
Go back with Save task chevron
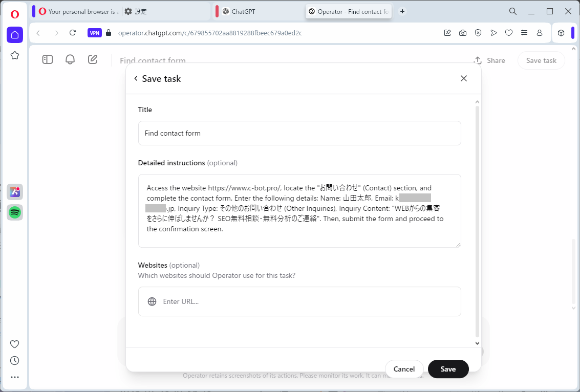(136, 78)
